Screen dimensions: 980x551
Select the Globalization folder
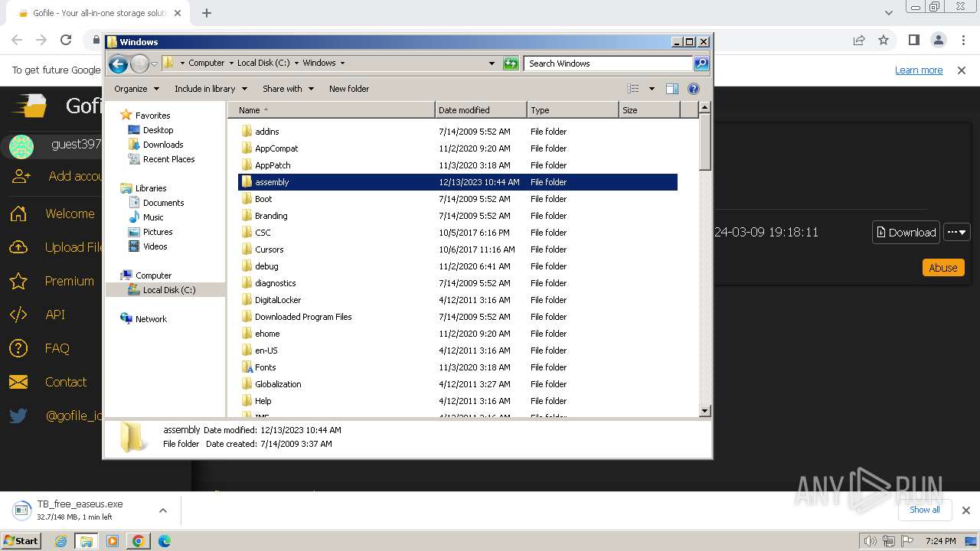pyautogui.click(x=278, y=384)
